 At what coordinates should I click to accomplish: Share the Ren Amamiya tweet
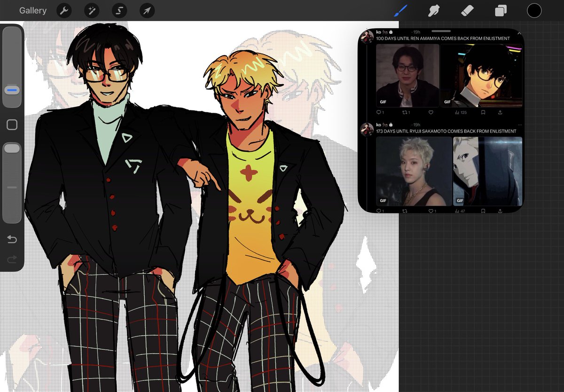point(500,112)
